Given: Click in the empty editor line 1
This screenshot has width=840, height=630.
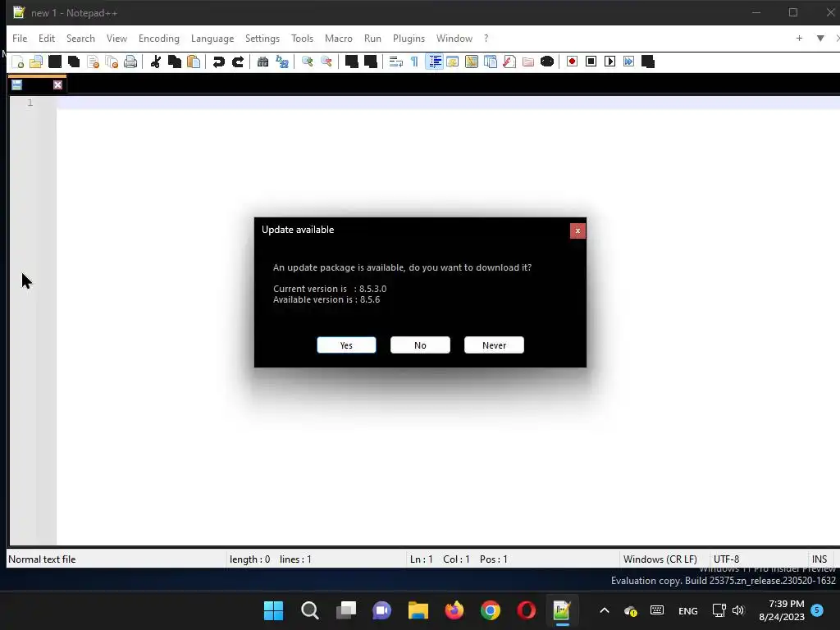Looking at the screenshot, I should (x=448, y=103).
